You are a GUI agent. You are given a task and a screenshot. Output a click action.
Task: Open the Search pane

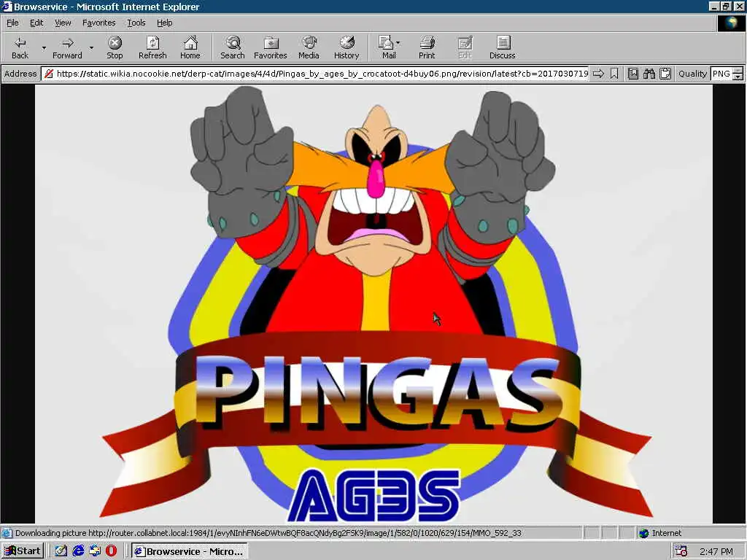point(233,47)
